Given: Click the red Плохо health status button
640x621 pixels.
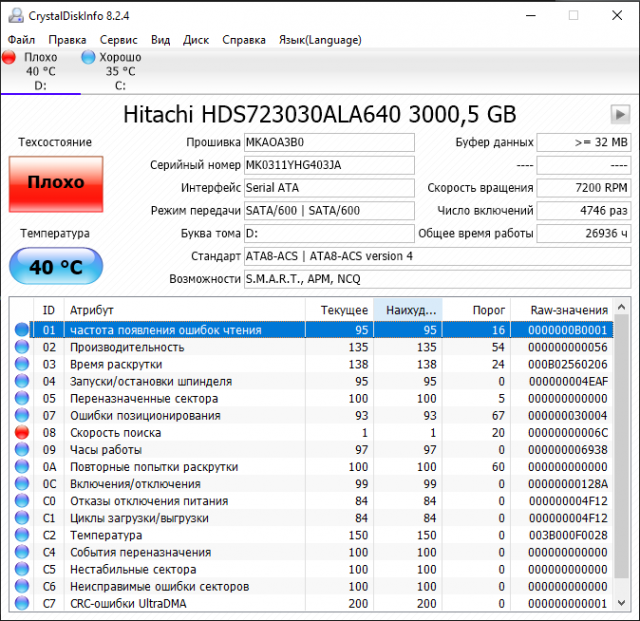Looking at the screenshot, I should coord(56,184).
